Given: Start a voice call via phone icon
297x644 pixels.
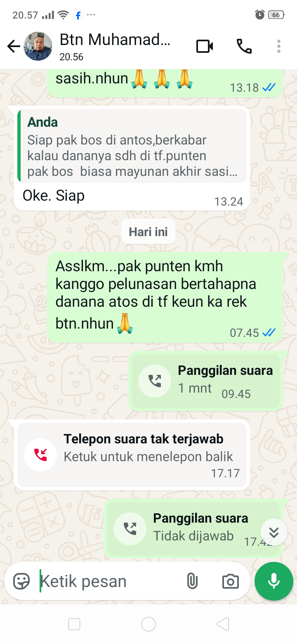Looking at the screenshot, I should (x=244, y=47).
